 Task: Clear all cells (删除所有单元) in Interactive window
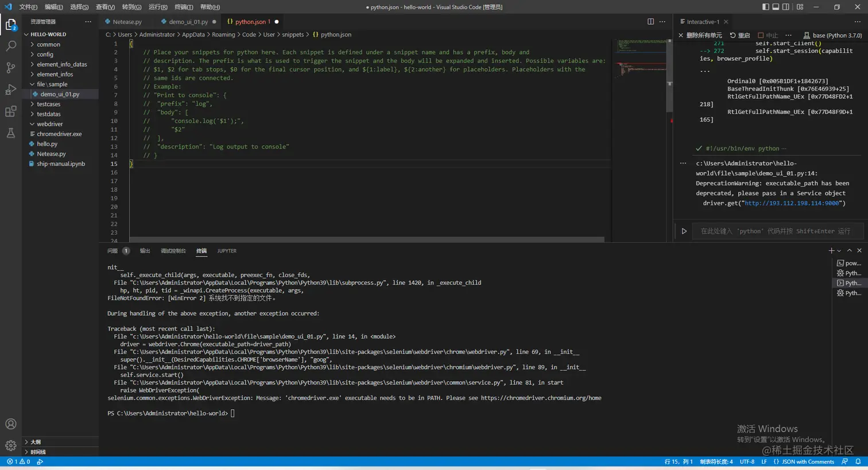(700, 36)
